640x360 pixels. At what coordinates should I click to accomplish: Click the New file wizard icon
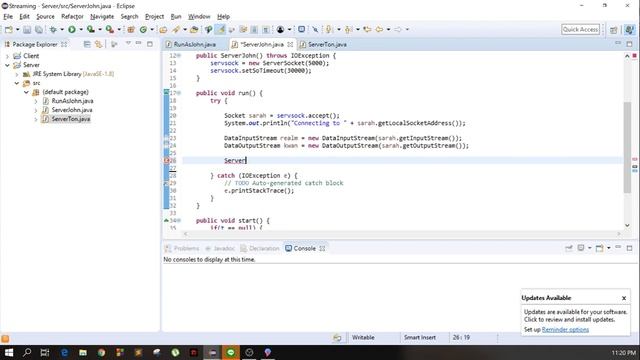pos(9,29)
